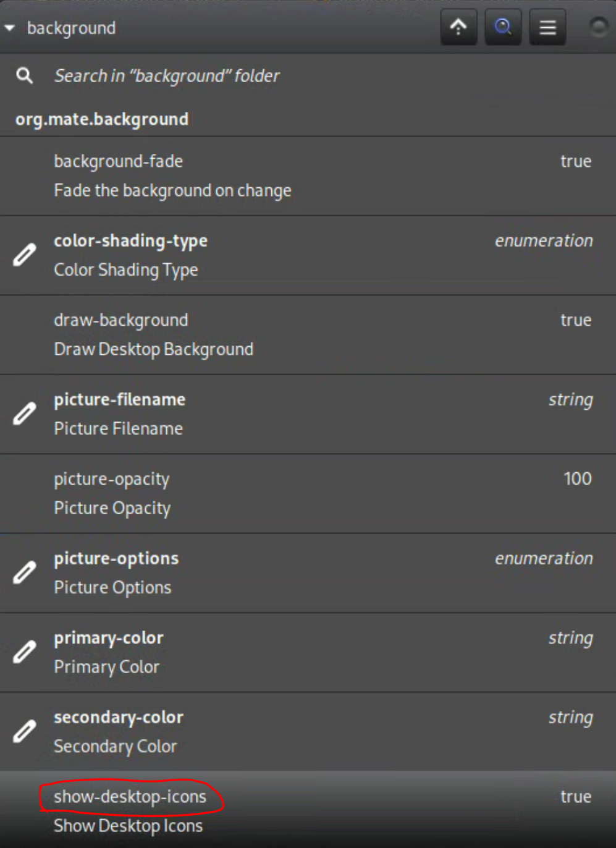
Task: Click the magnifier icon in the search bar
Action: (25, 76)
